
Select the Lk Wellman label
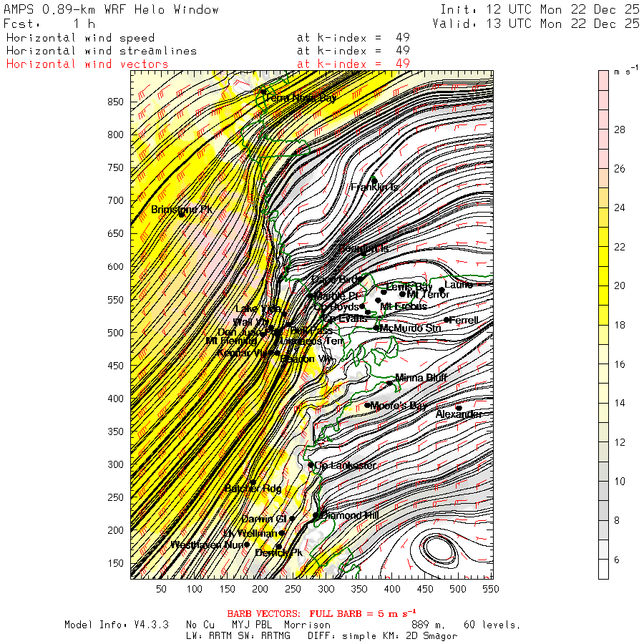250,534
